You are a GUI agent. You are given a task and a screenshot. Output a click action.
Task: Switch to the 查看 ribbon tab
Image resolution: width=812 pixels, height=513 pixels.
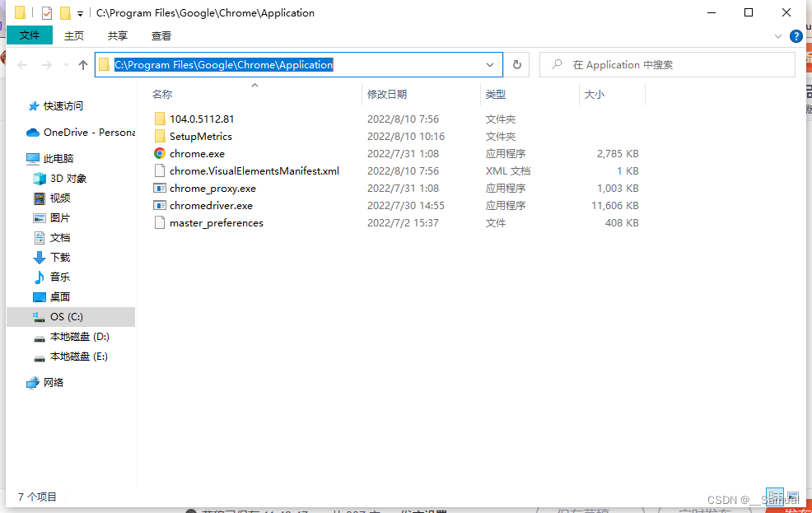pos(161,35)
